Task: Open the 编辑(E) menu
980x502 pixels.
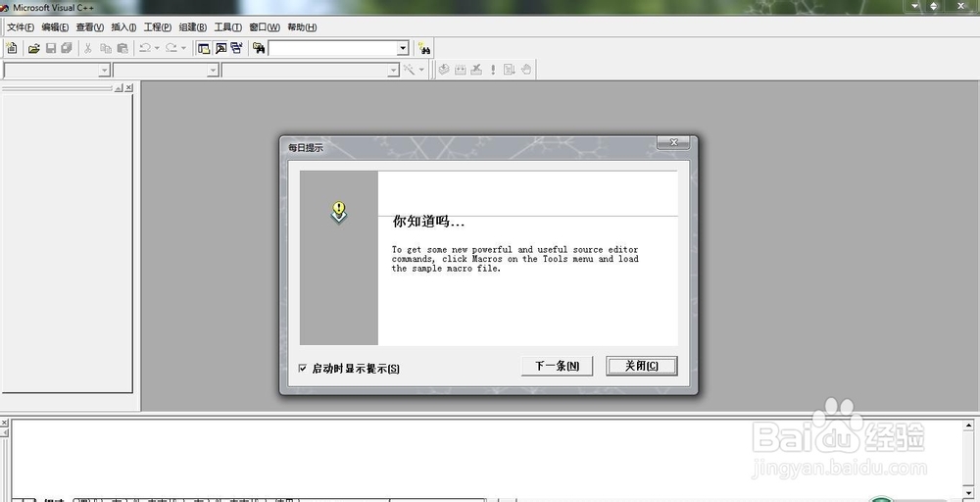Action: (55, 26)
